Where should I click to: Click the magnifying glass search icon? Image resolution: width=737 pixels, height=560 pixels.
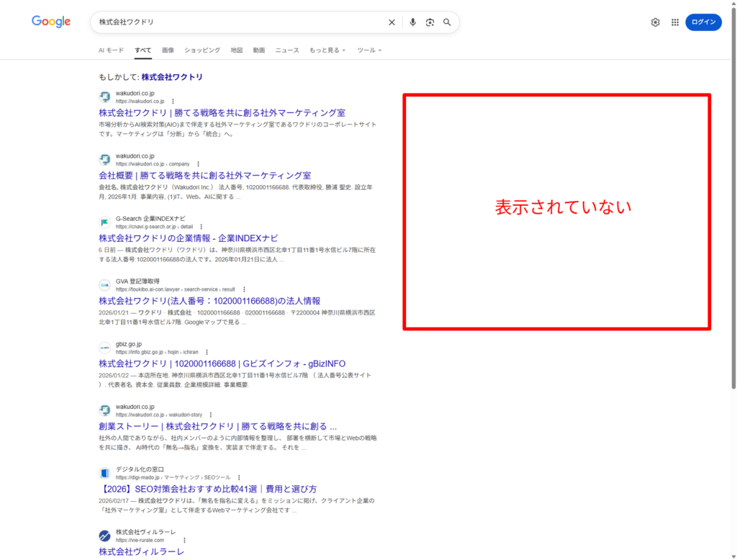447,22
